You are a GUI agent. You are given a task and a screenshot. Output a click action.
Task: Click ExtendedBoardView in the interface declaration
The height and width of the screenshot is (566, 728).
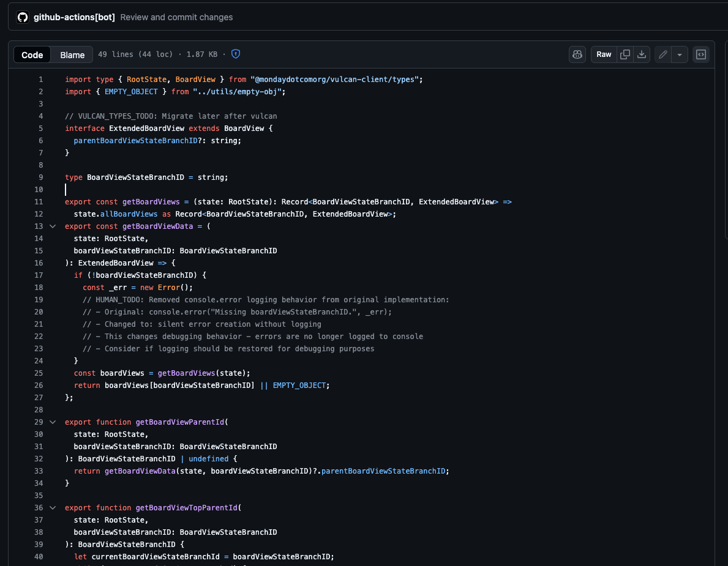(147, 128)
